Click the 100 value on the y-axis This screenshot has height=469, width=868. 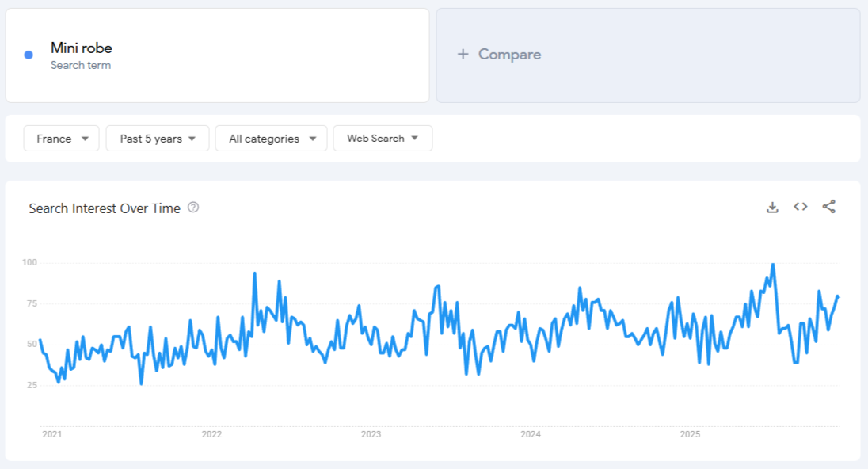click(x=30, y=263)
